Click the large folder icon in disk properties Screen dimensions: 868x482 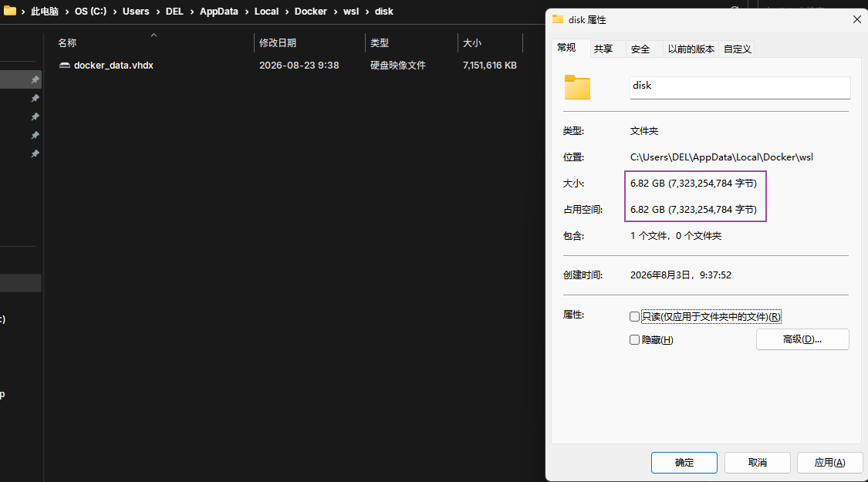(x=577, y=87)
